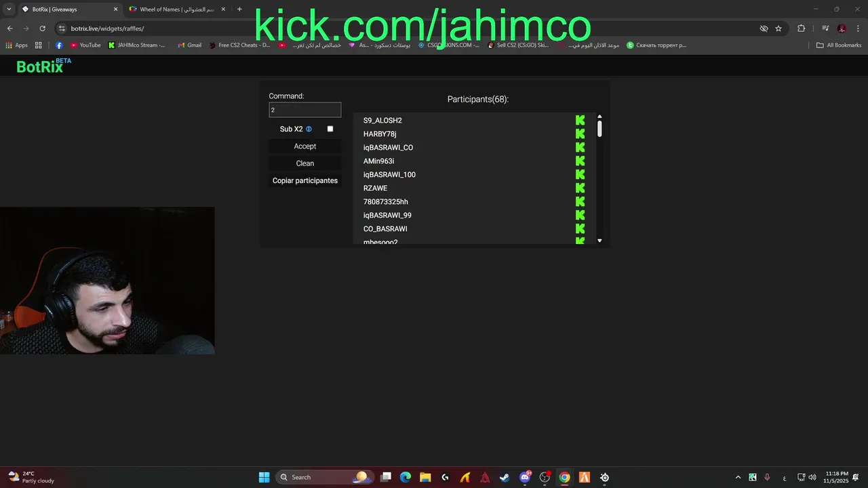Open a new browser tab

[239, 9]
